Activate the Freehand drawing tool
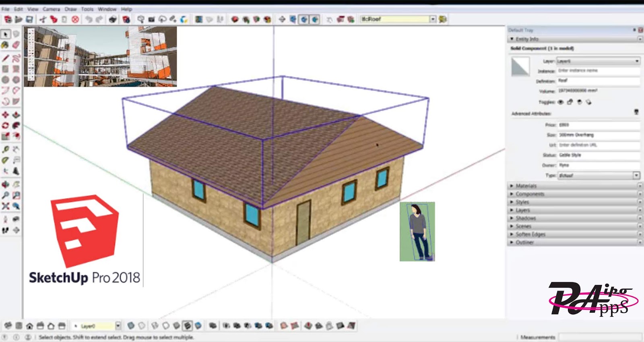Viewport: 644px width, 342px height. [x=16, y=58]
